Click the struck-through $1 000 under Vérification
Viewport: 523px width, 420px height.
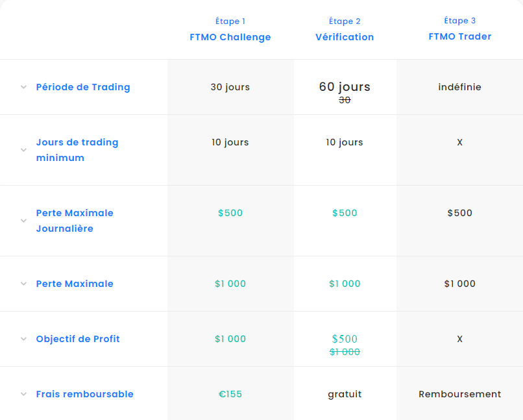(x=345, y=352)
